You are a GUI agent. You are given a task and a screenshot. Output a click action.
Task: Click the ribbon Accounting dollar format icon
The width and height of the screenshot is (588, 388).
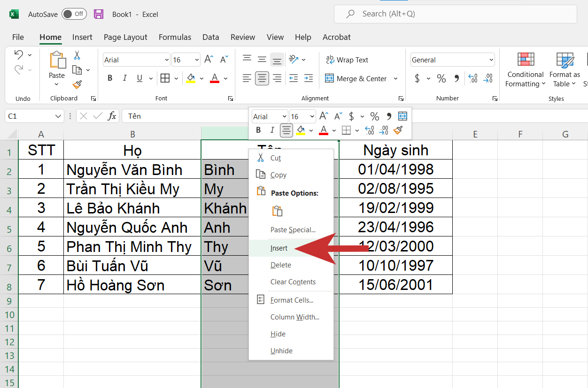[417, 78]
